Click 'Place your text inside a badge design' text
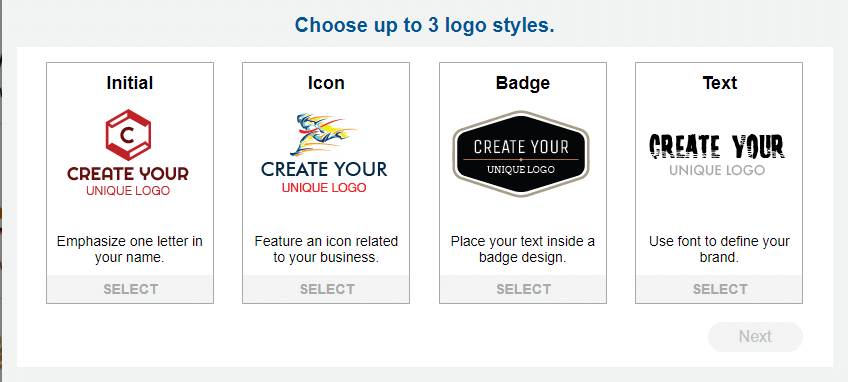Viewport: 848px width, 382px height. tap(522, 249)
